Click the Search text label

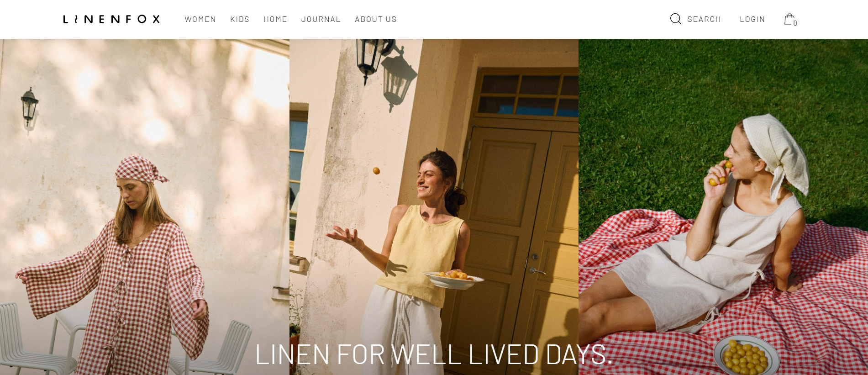704,19
